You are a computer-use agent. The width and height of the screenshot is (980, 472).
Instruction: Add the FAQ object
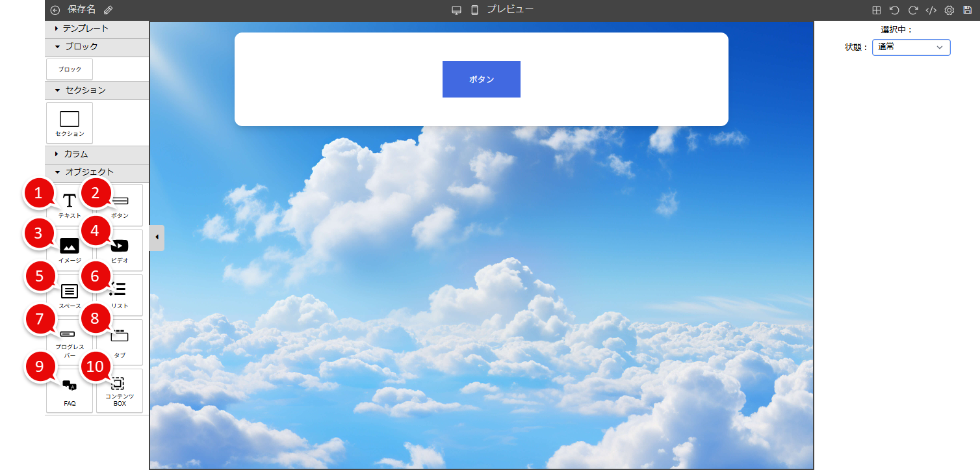click(70, 391)
